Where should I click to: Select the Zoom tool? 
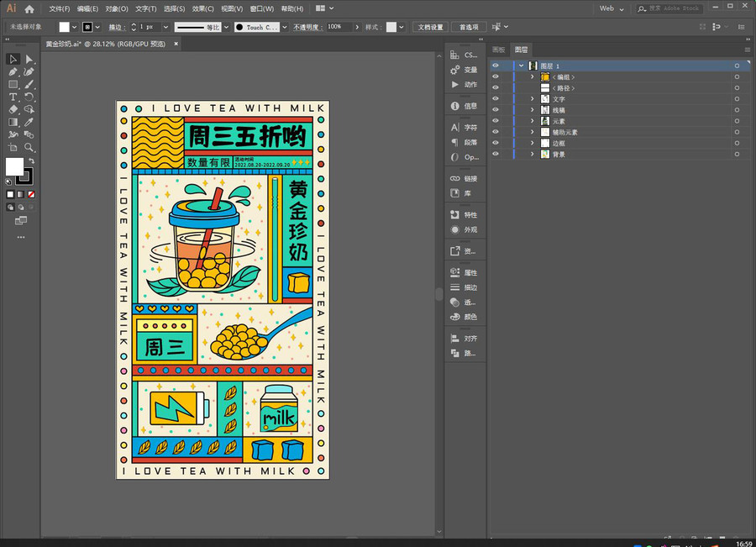pyautogui.click(x=29, y=147)
